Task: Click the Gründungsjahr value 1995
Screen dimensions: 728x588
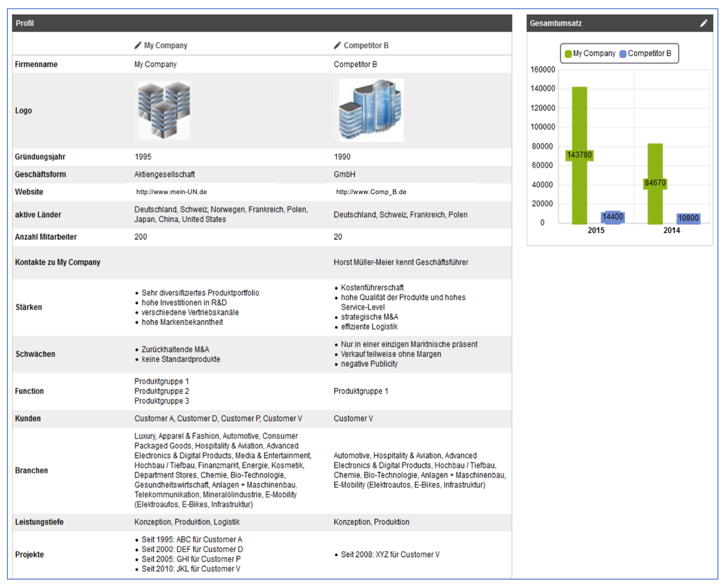Action: pyautogui.click(x=143, y=157)
